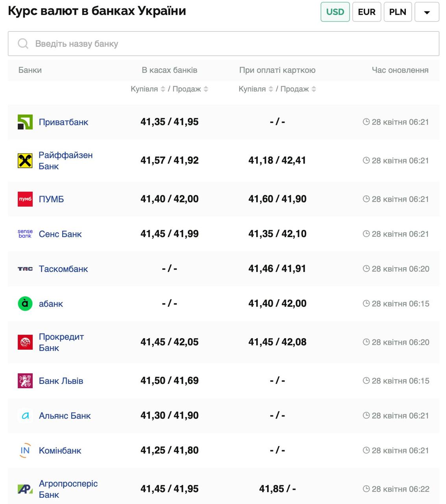Click the Raiffeisen Bank yellow logo
446x504 pixels.
25,161
